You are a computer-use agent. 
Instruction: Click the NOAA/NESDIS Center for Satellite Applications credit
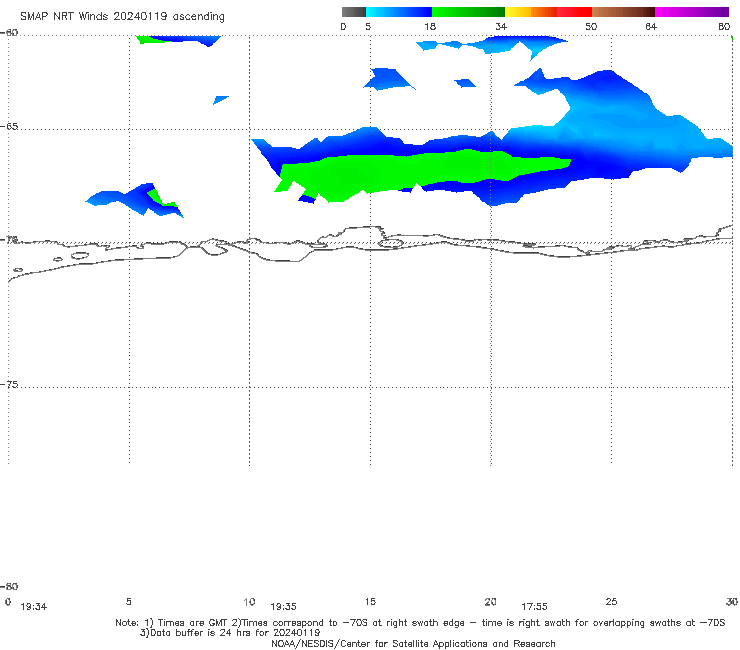click(413, 643)
